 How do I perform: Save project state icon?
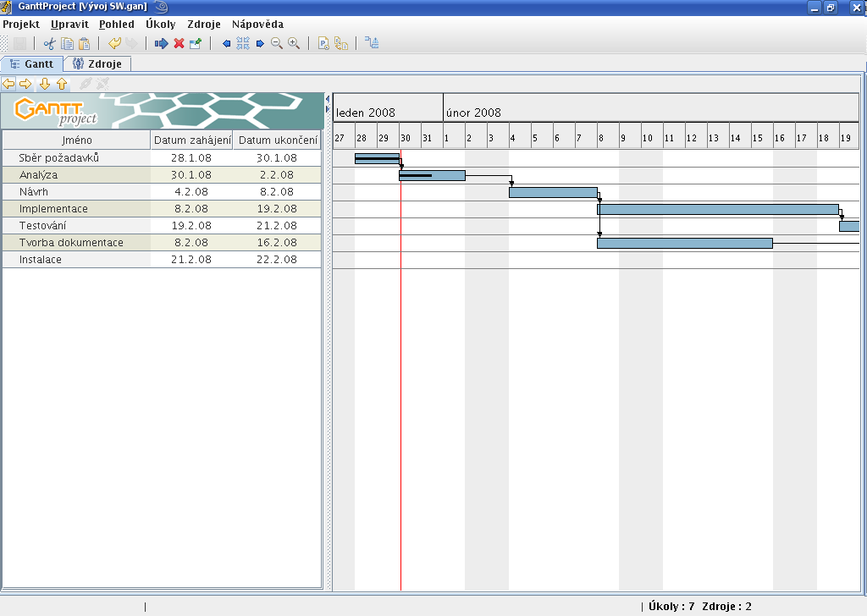324,44
